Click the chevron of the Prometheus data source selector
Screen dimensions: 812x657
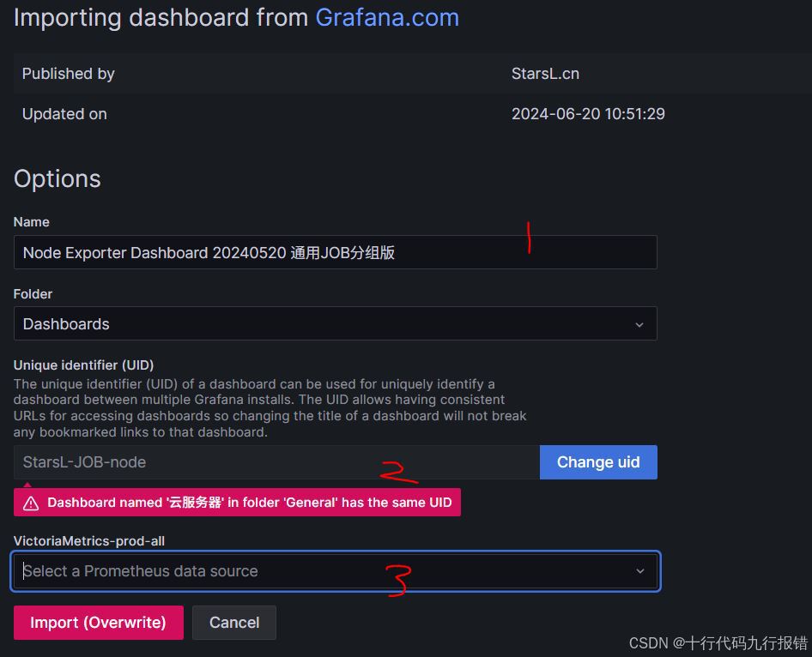[x=640, y=571]
